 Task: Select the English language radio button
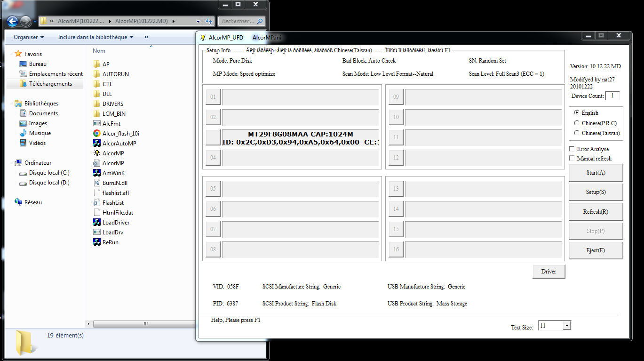(577, 112)
